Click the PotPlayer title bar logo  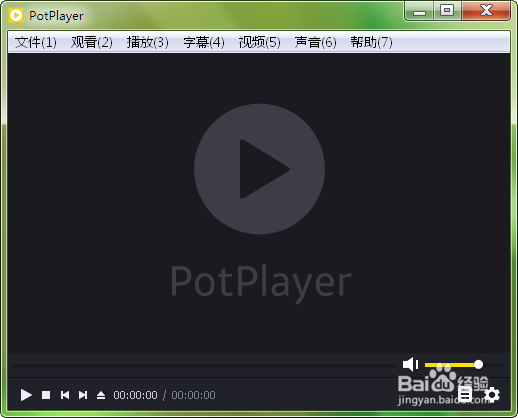tap(16, 15)
